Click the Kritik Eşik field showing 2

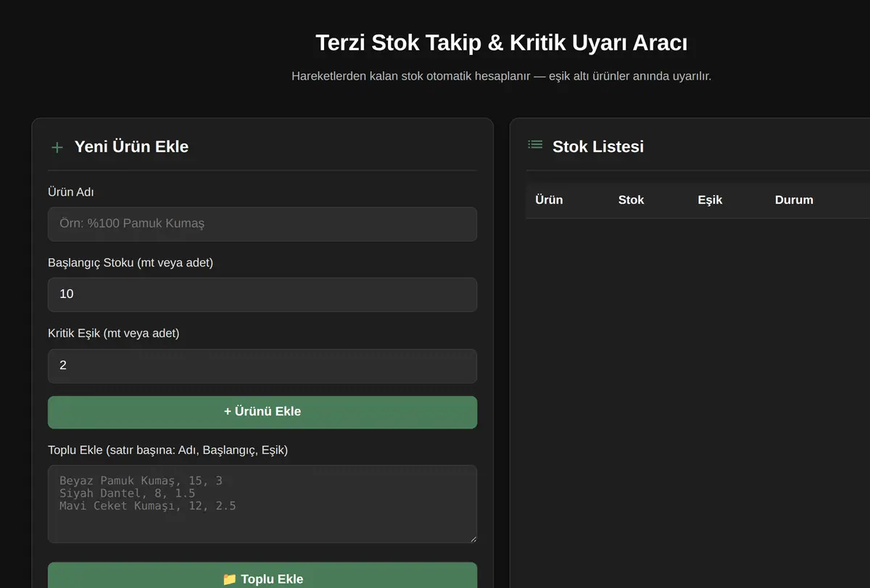pyautogui.click(x=262, y=366)
